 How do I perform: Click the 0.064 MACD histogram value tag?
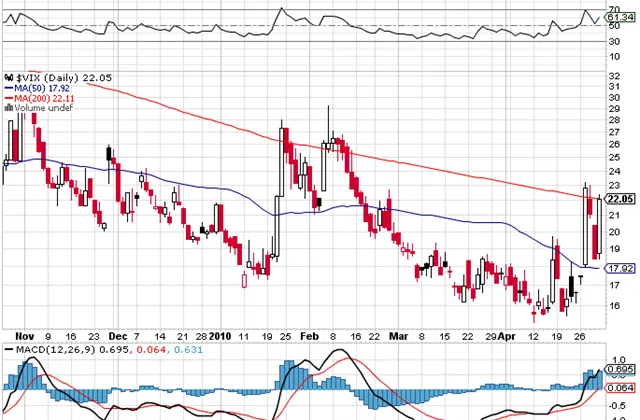(622, 387)
